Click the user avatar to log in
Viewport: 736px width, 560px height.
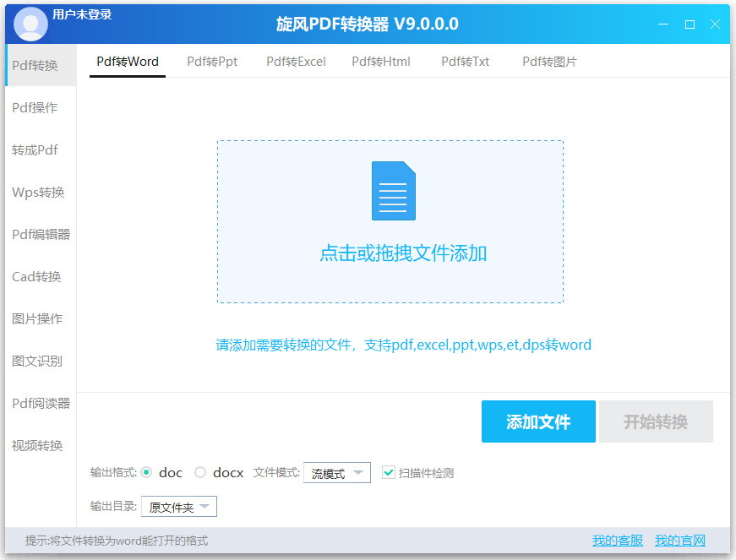point(30,23)
